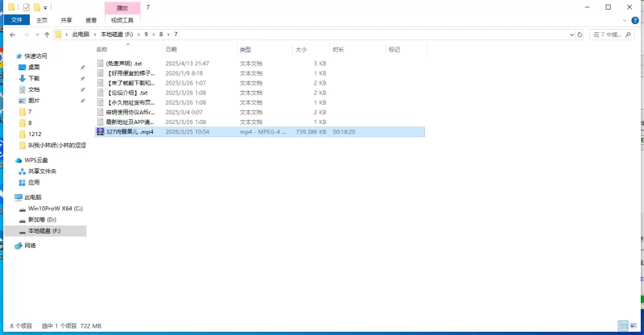The height and width of the screenshot is (335, 644).
Task: Select file icon dated 2026/1/9 8:18
Action: [100, 73]
